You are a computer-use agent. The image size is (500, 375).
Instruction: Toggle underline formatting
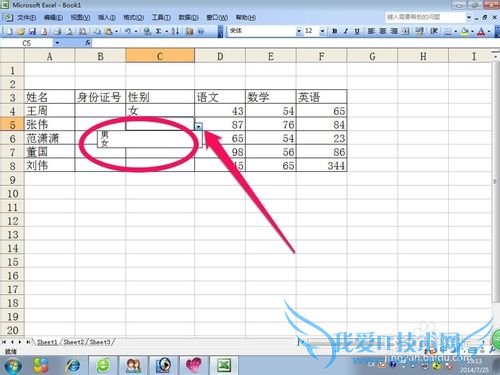coord(357,31)
